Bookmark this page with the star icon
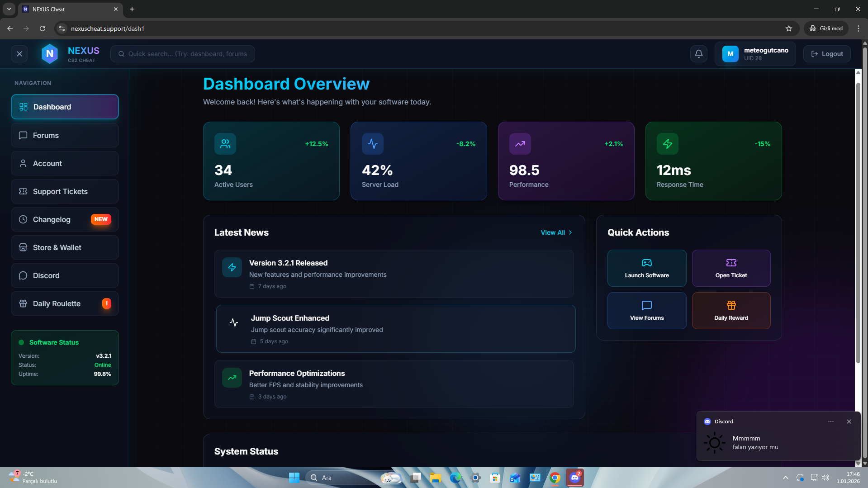 click(789, 28)
